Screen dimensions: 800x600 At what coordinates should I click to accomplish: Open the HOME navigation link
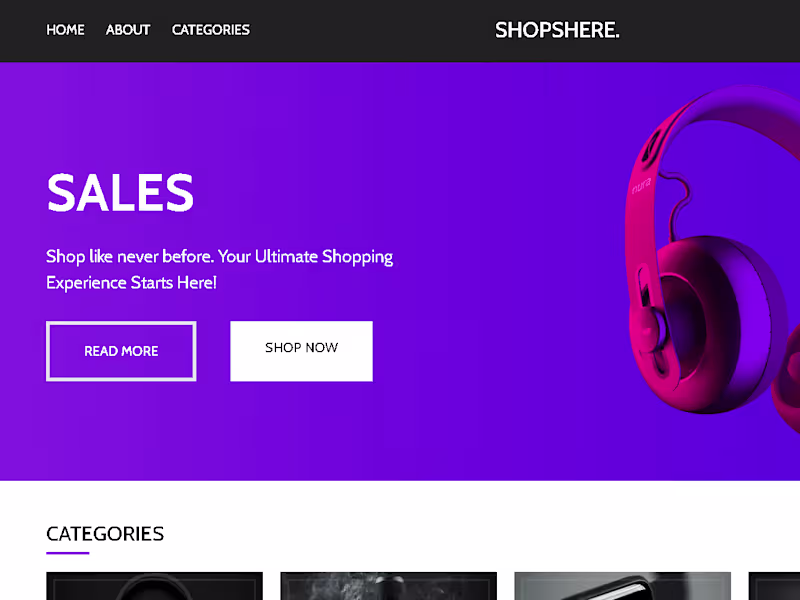click(65, 30)
